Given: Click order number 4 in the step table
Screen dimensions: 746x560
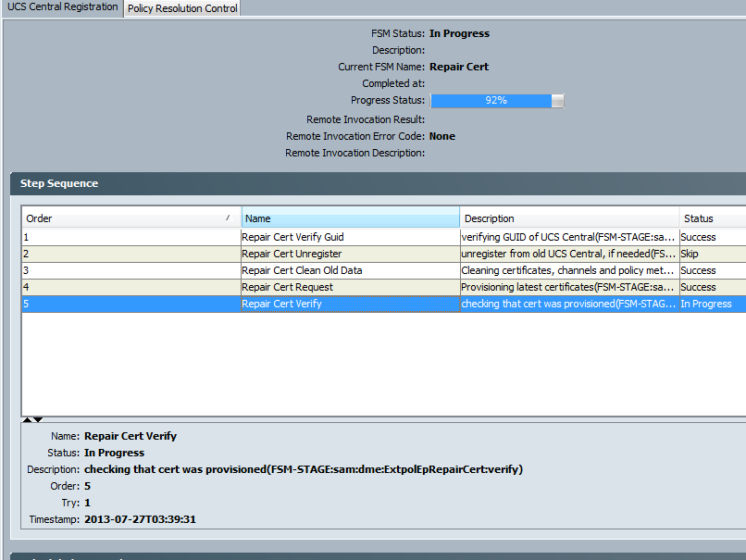Looking at the screenshot, I should pos(26,287).
